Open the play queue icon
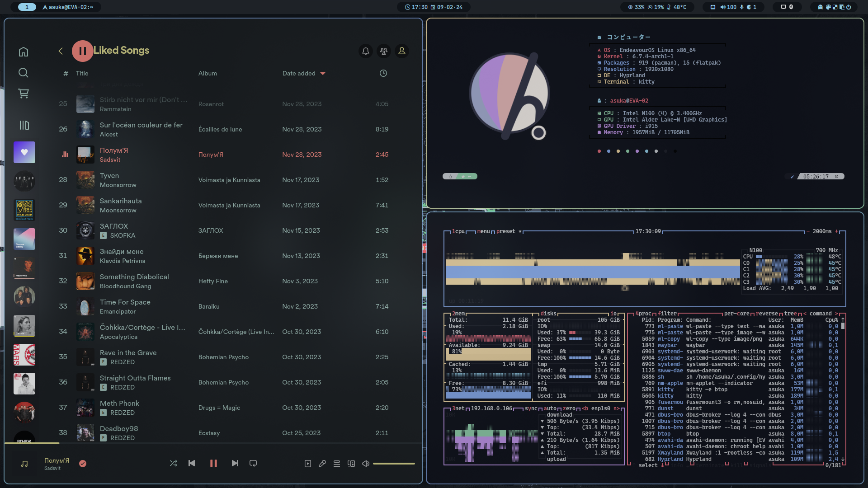 point(337,464)
